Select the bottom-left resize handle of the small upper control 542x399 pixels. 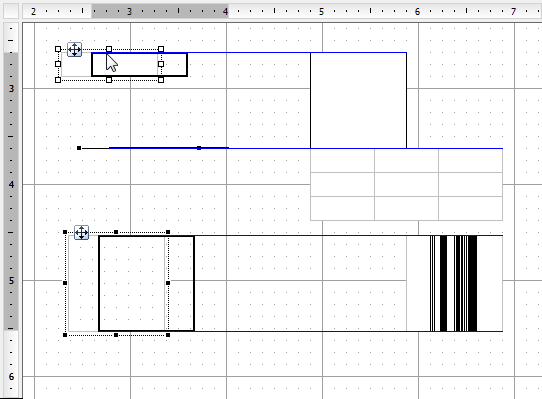coord(58,80)
